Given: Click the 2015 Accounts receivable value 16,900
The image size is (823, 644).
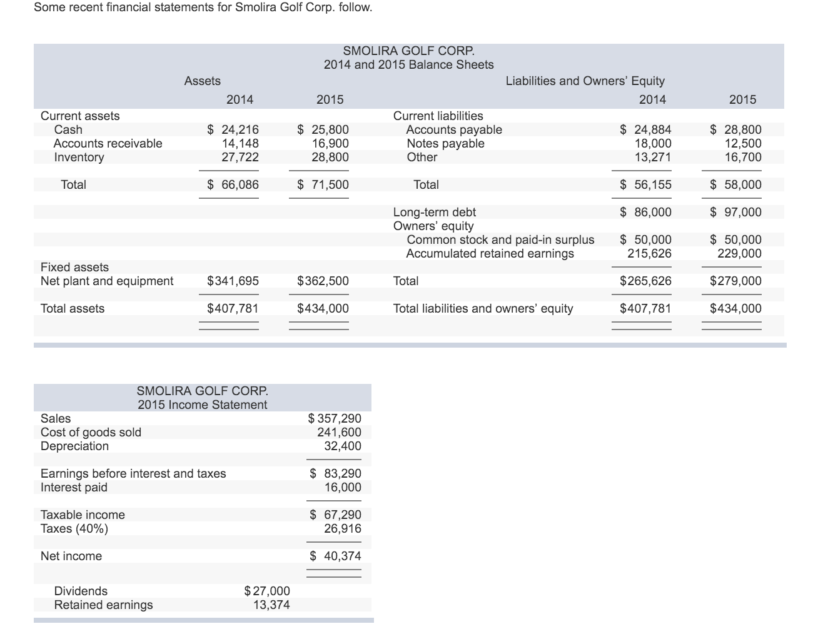Looking at the screenshot, I should [330, 143].
